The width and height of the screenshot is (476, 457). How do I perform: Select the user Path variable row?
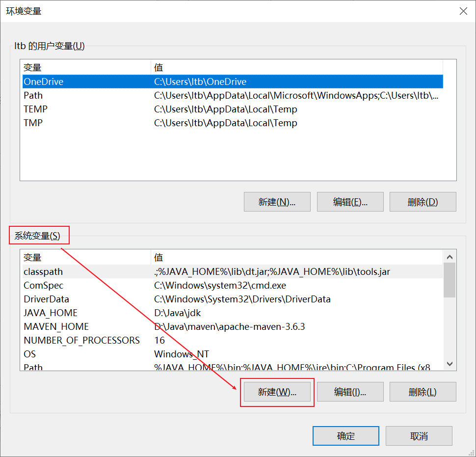(233, 95)
